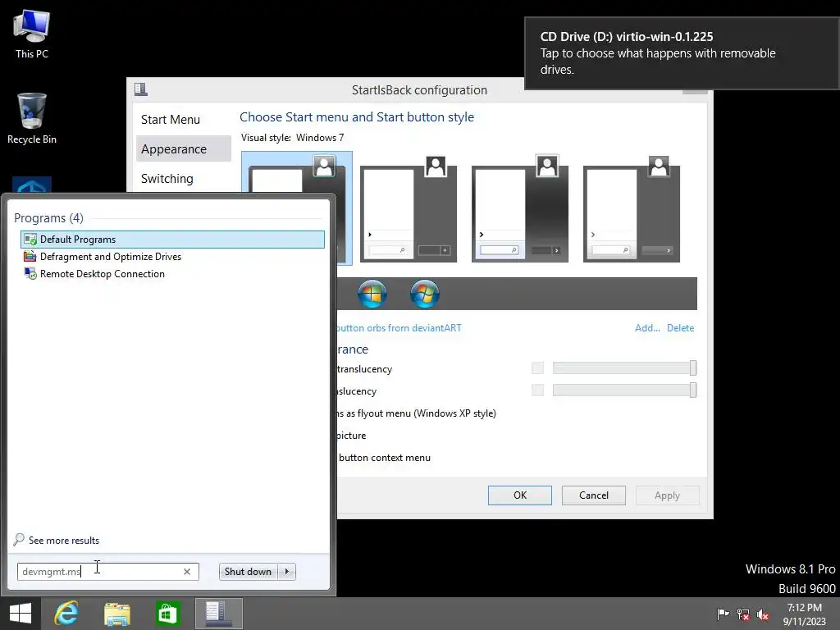Screen dimensions: 840x630
Task: Select the Switching tab
Action: tap(183, 178)
